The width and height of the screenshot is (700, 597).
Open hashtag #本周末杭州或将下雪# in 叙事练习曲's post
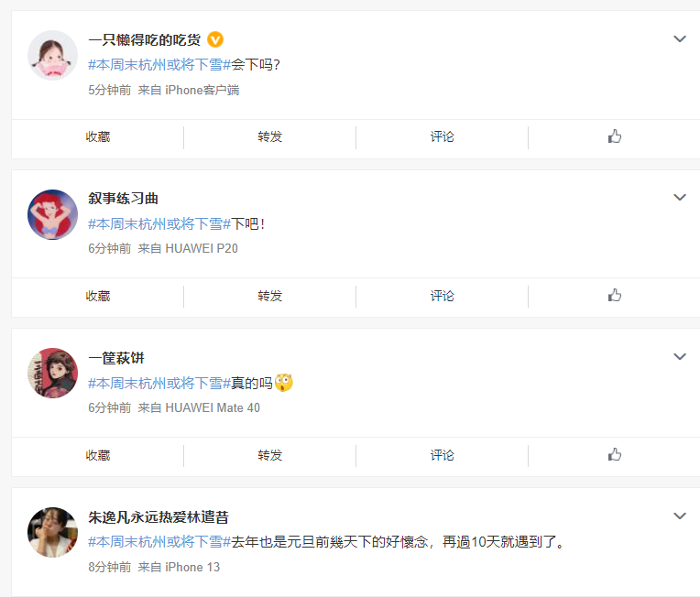click(x=159, y=223)
